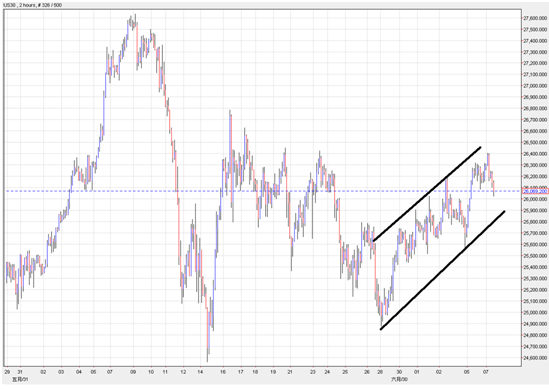549x390 pixels.
Task: Select the 26,400.000 price level label
Action: 535,154
